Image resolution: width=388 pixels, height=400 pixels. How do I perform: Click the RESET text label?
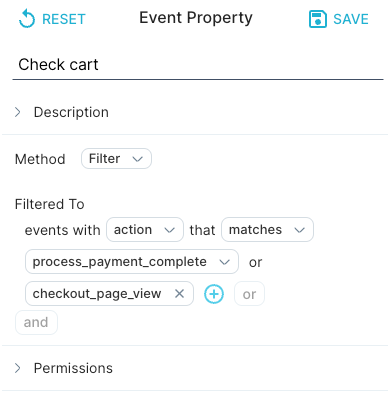point(64,19)
